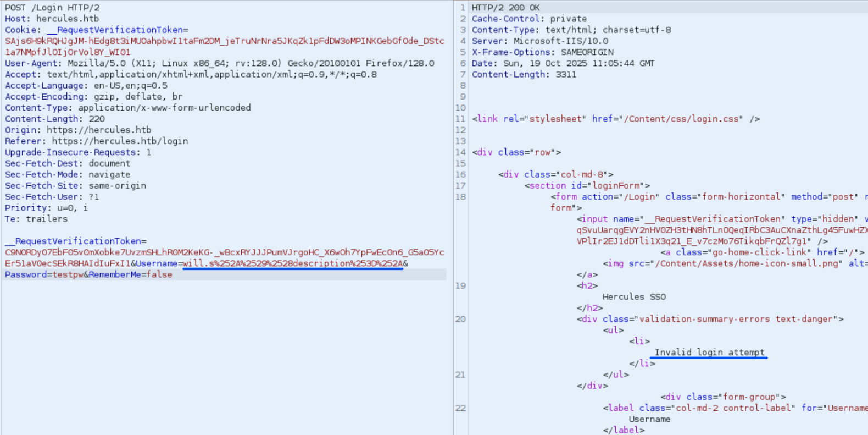Viewport: 868px width, 435px height.
Task: Select the 'Sec-Fetch-Site: same-origin' header
Action: click(76, 185)
